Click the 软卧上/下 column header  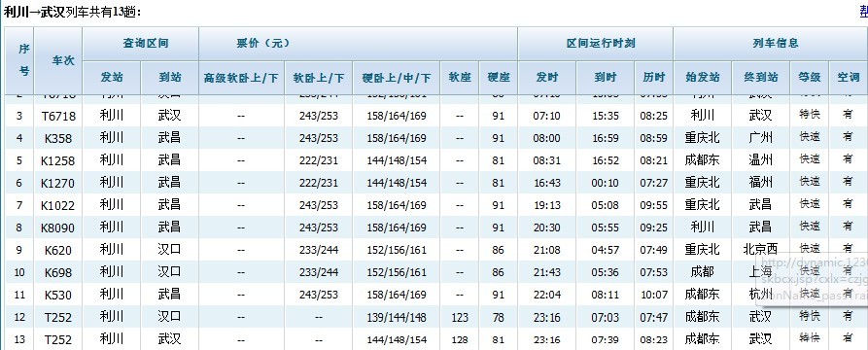pyautogui.click(x=319, y=78)
